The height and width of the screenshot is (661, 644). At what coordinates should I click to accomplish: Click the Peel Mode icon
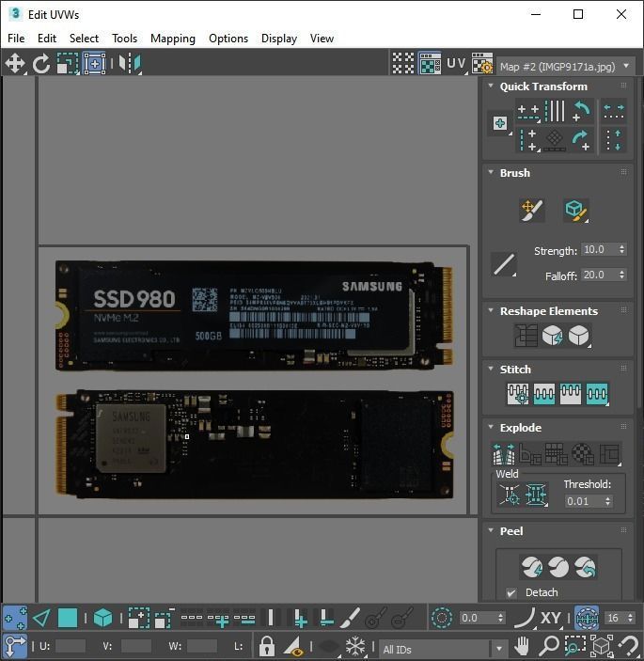[558, 567]
